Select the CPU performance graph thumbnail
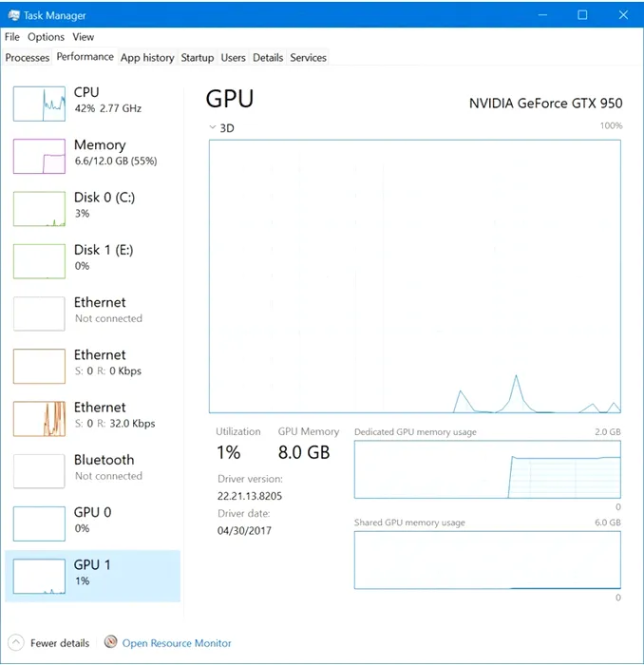 click(39, 103)
